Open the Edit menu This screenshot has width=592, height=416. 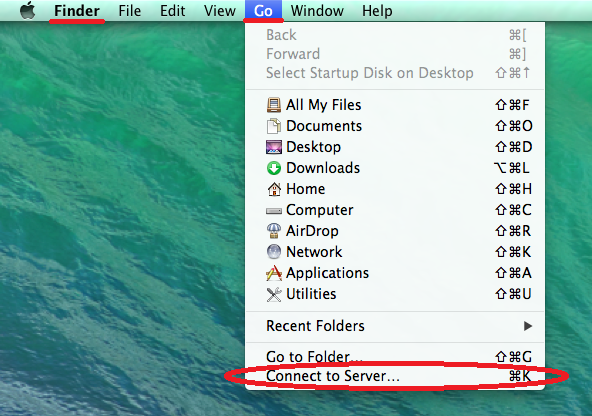(173, 11)
